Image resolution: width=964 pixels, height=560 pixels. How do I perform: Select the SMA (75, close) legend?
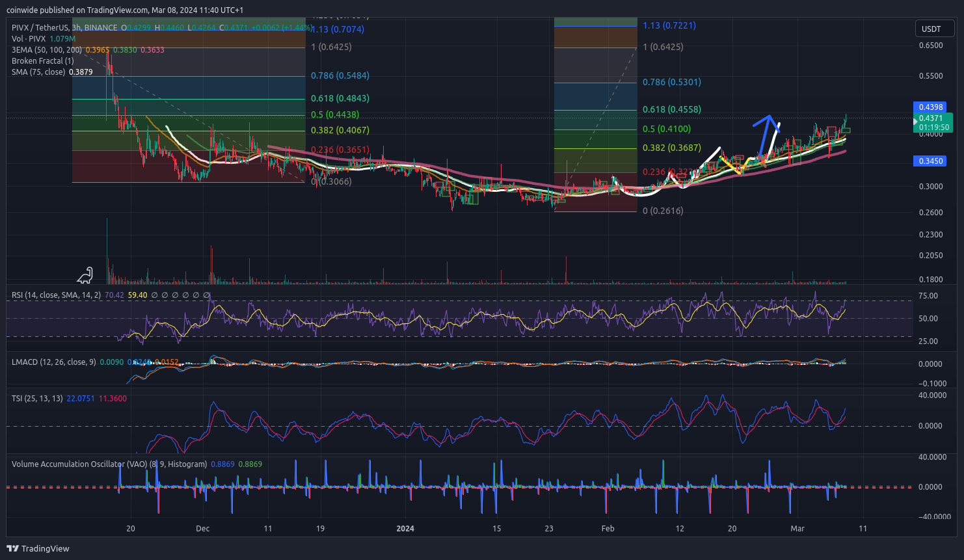coord(38,72)
